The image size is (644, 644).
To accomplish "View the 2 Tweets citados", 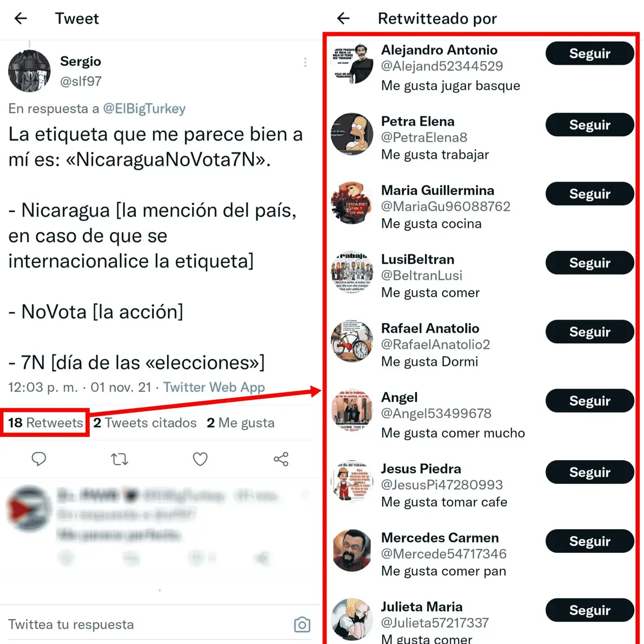I will pyautogui.click(x=145, y=423).
